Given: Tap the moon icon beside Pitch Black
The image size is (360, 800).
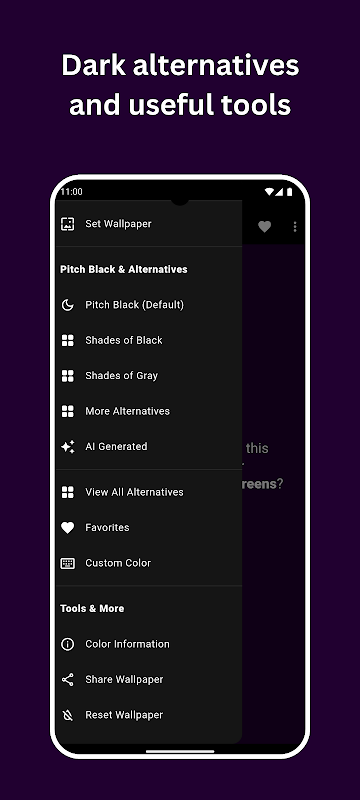Looking at the screenshot, I should (67, 305).
